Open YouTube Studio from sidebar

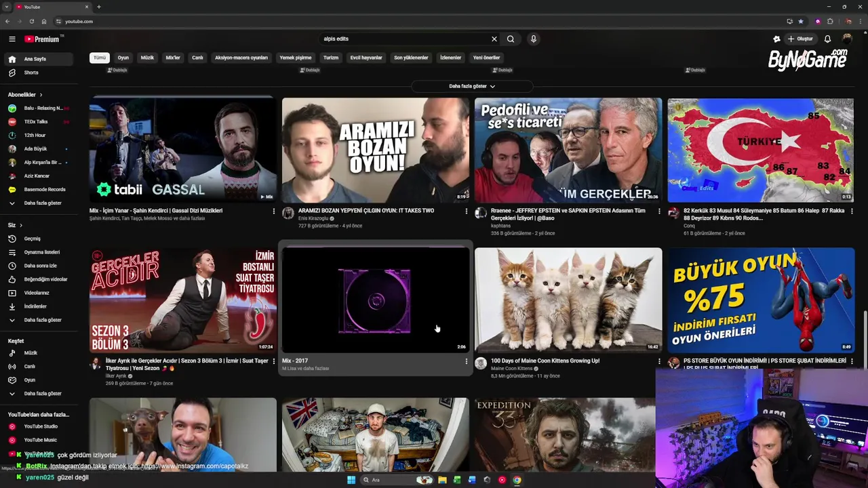[38, 426]
